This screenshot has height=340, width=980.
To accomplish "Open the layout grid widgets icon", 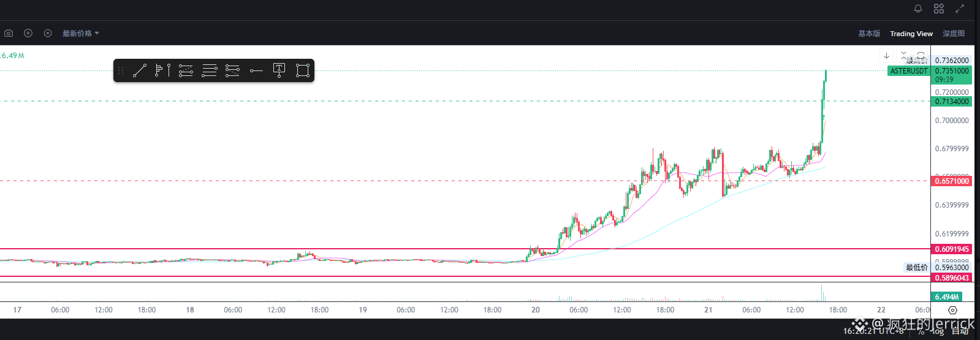I will (x=939, y=9).
